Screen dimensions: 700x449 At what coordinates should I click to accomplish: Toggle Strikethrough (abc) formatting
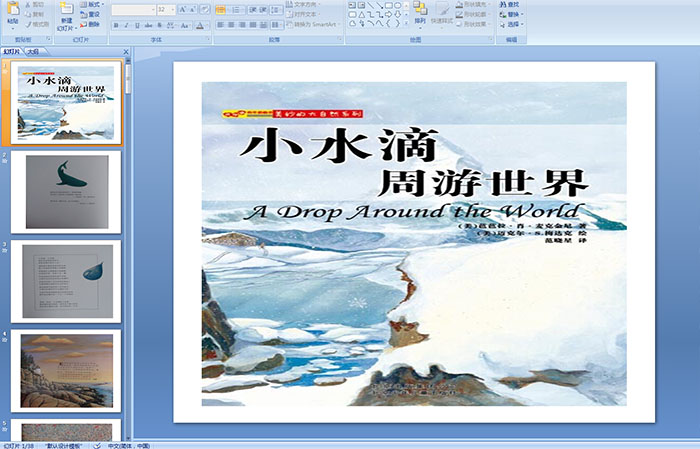click(148, 25)
